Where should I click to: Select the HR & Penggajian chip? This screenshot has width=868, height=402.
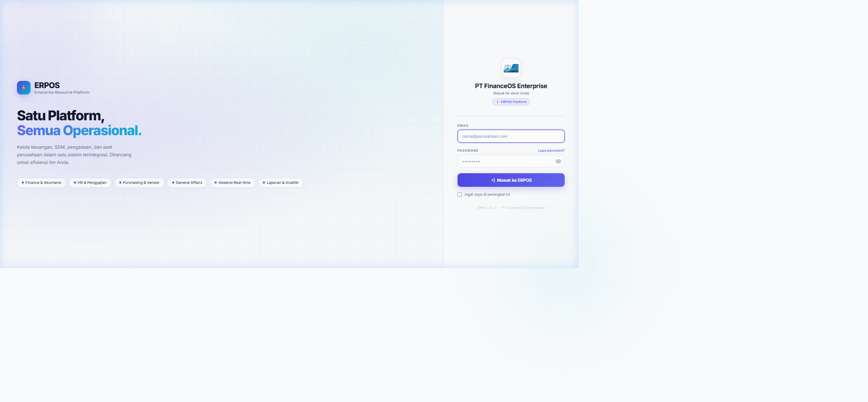(90, 183)
